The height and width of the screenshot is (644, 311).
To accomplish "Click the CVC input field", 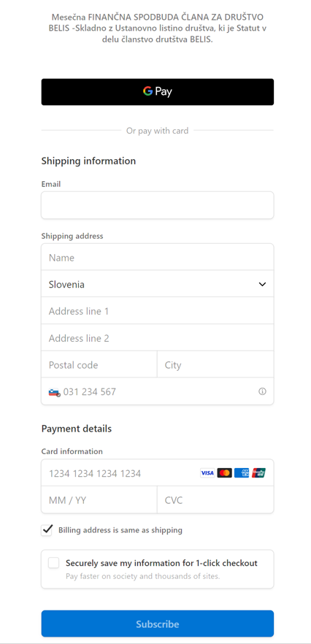I will [x=215, y=500].
